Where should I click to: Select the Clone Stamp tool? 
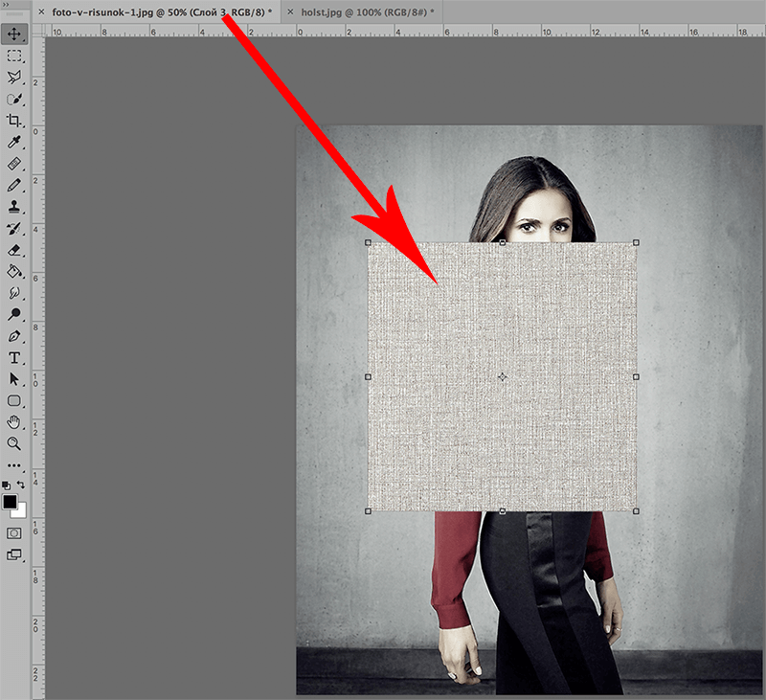[14, 206]
